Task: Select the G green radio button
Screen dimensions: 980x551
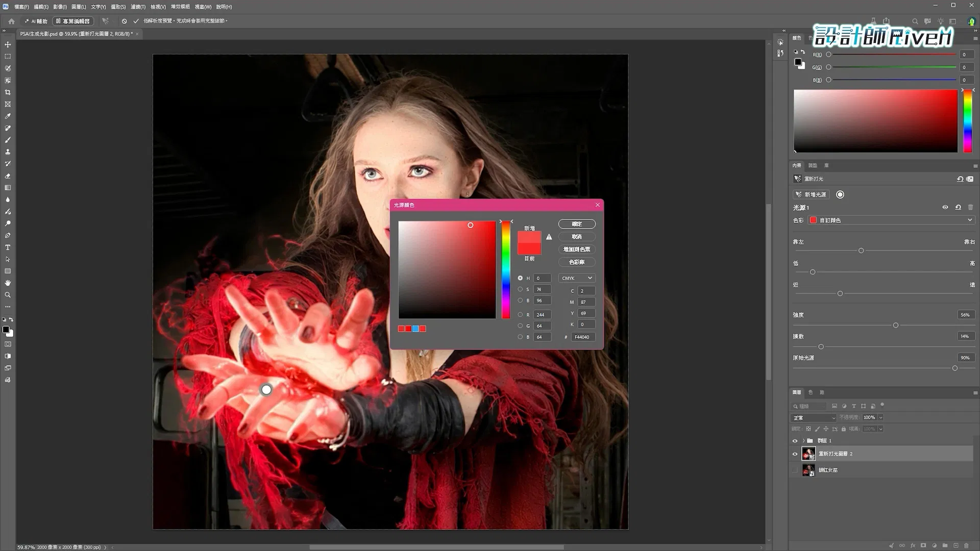Action: [520, 325]
